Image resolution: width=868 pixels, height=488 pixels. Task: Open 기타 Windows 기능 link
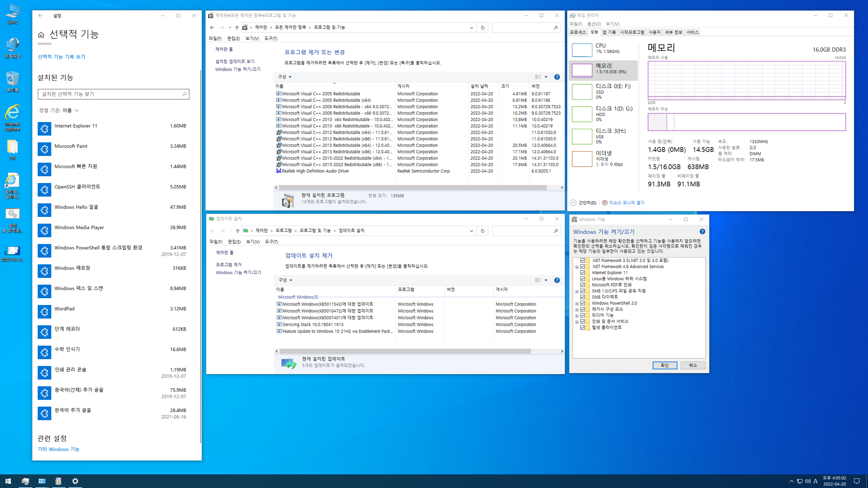tap(59, 449)
